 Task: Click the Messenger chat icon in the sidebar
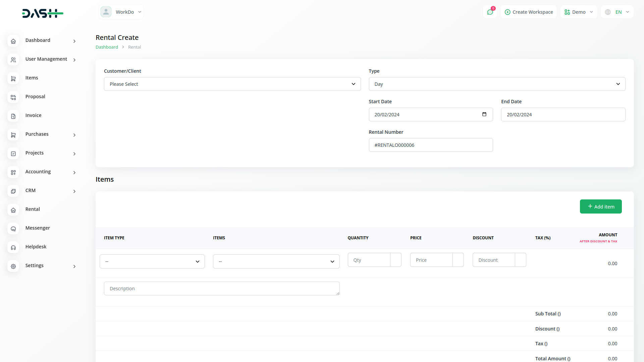[13, 229]
